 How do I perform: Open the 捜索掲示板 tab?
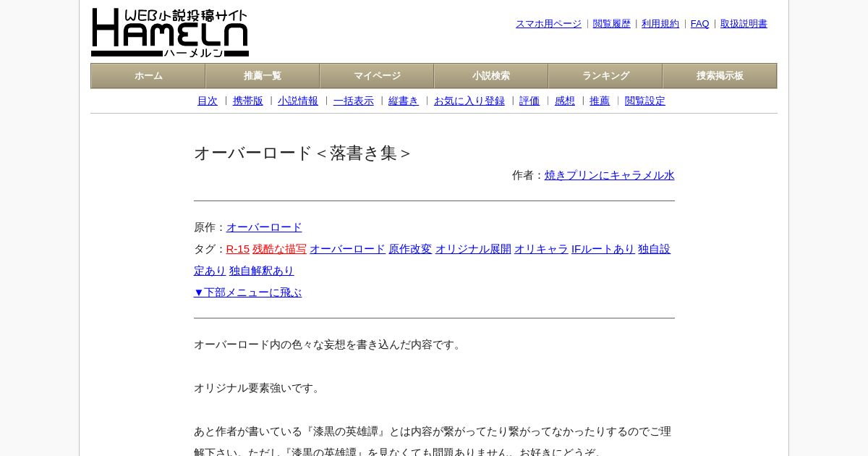720,76
